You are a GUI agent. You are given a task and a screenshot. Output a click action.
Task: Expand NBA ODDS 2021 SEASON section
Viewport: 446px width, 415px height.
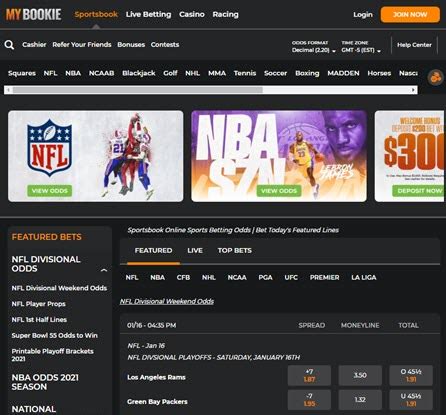(x=45, y=382)
